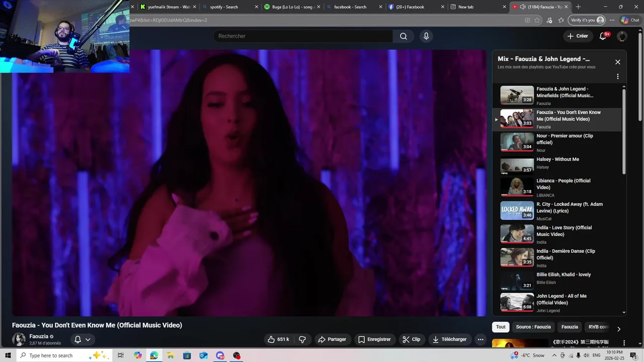Play Halsey - Without Me from playlist
Image resolution: width=644 pixels, height=362 pixels.
[x=557, y=165]
